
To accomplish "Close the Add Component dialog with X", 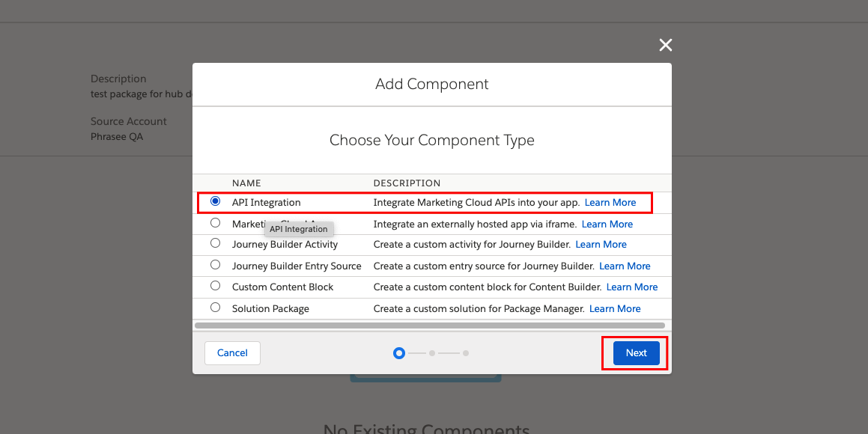I will (665, 45).
